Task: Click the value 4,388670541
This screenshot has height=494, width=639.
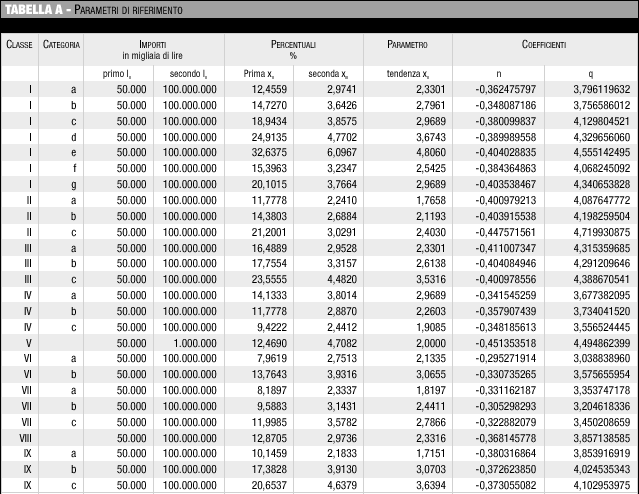Action: (x=602, y=279)
